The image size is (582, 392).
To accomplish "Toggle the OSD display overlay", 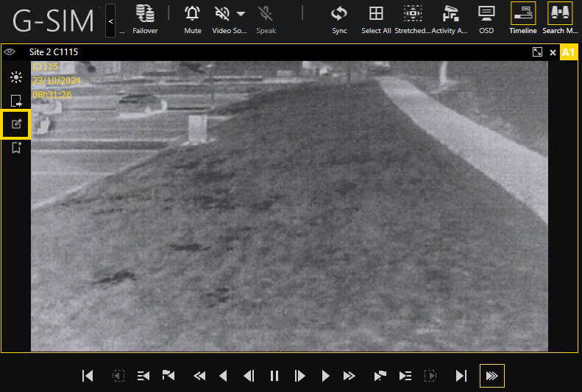I will pyautogui.click(x=486, y=14).
